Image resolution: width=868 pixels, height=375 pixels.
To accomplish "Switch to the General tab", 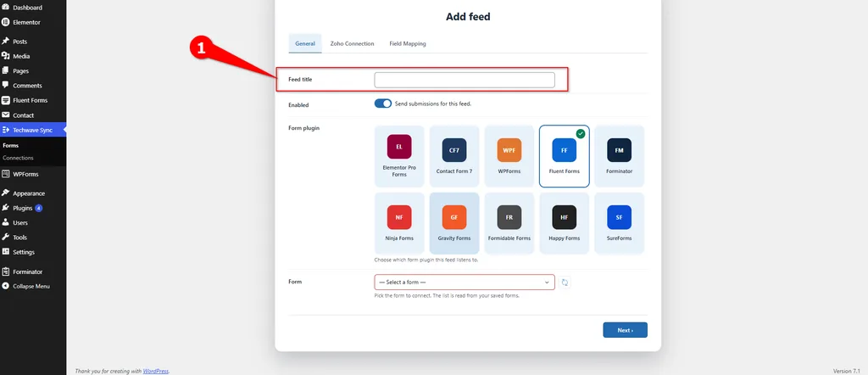I will click(305, 44).
